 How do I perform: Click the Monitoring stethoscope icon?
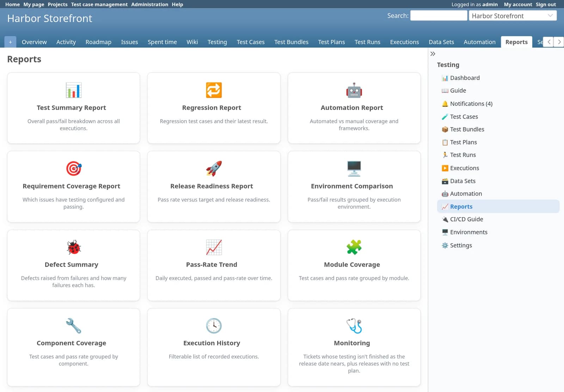coord(354,326)
